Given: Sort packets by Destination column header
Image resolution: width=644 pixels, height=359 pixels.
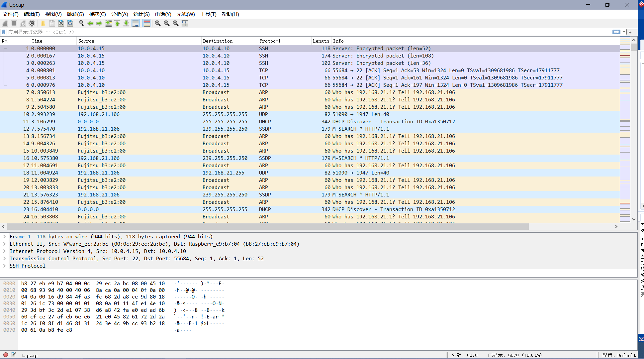Looking at the screenshot, I should 230,41.
